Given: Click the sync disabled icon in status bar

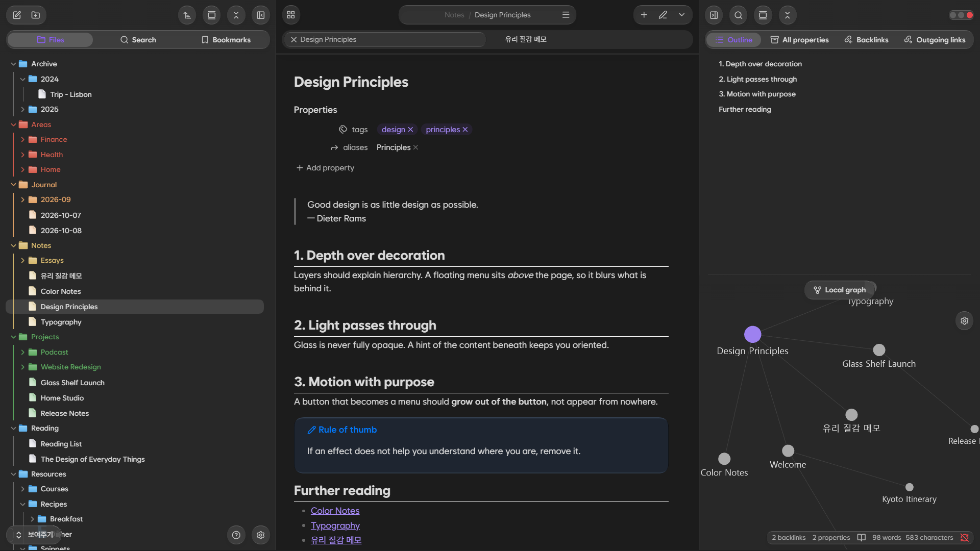Looking at the screenshot, I should (x=964, y=538).
